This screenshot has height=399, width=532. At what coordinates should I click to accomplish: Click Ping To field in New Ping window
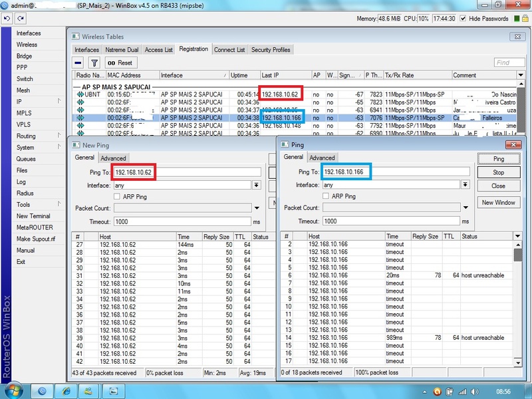click(x=188, y=172)
